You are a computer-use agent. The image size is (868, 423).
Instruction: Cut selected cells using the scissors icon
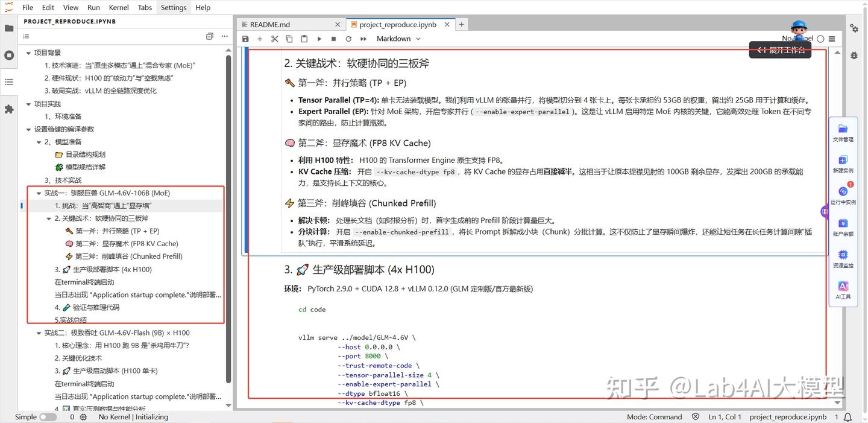[x=274, y=39]
